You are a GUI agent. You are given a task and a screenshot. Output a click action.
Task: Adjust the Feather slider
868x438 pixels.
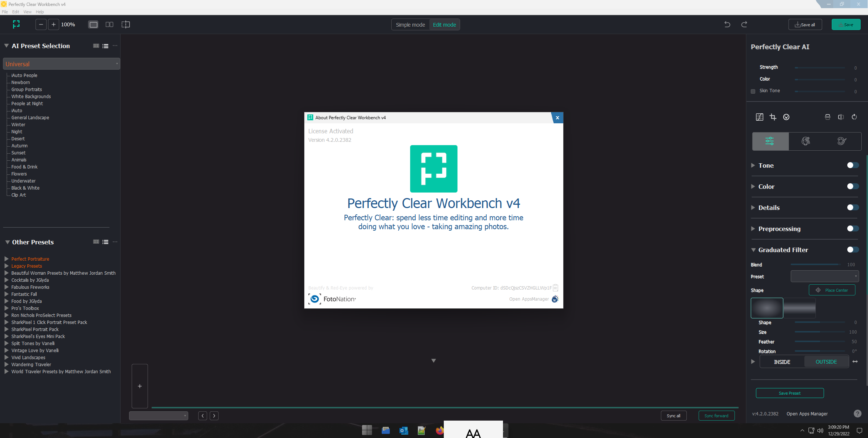820,341
